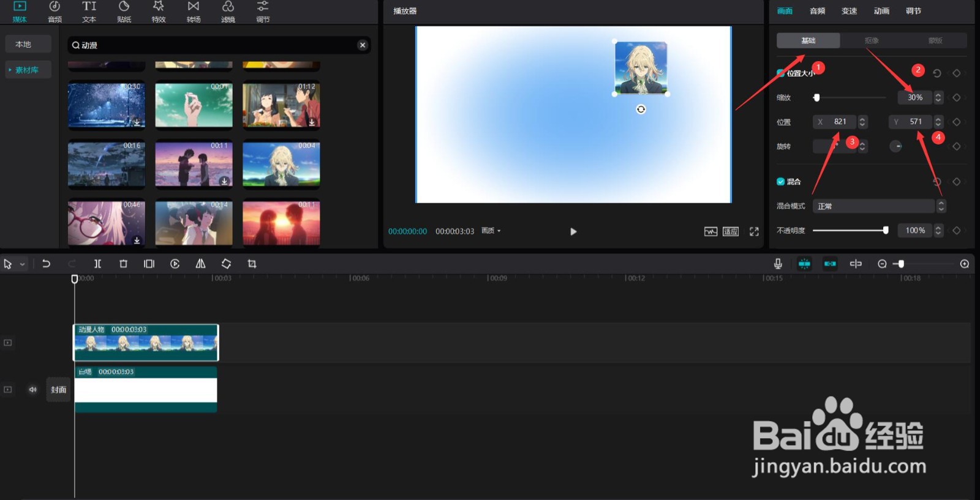Click the 30% scale value field
Screen dimensions: 980x500
(x=915, y=97)
